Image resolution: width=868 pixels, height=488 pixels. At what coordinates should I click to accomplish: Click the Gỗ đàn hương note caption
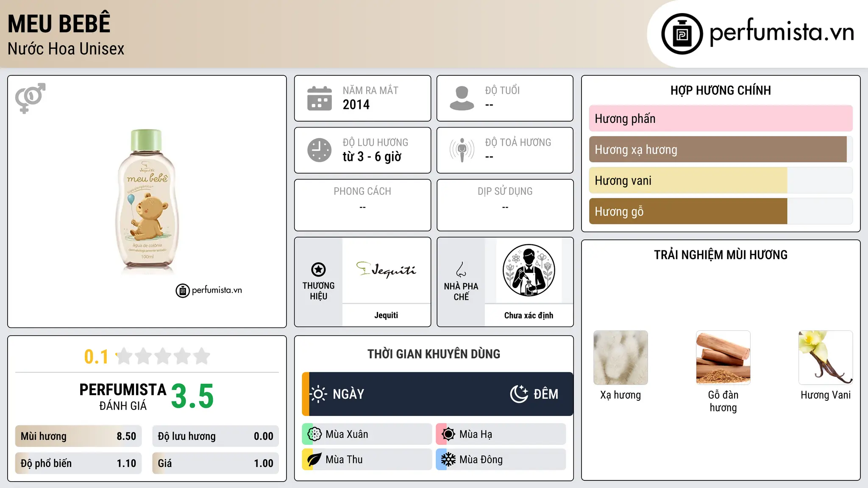point(723,401)
